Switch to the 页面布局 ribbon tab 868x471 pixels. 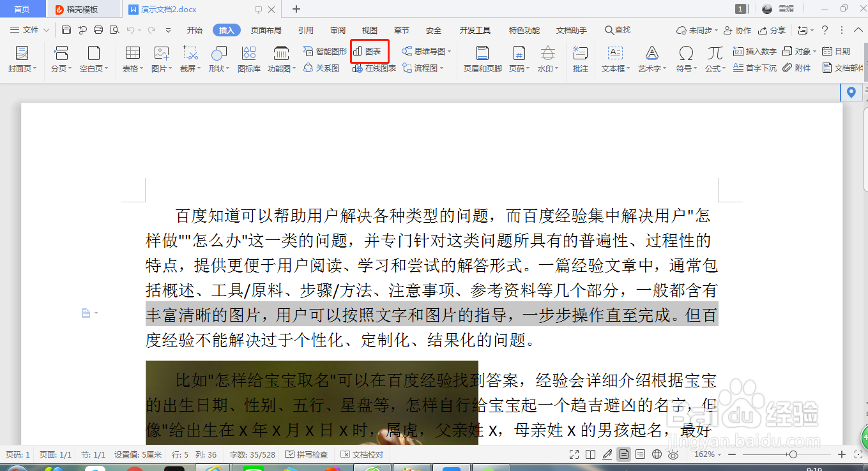(266, 30)
